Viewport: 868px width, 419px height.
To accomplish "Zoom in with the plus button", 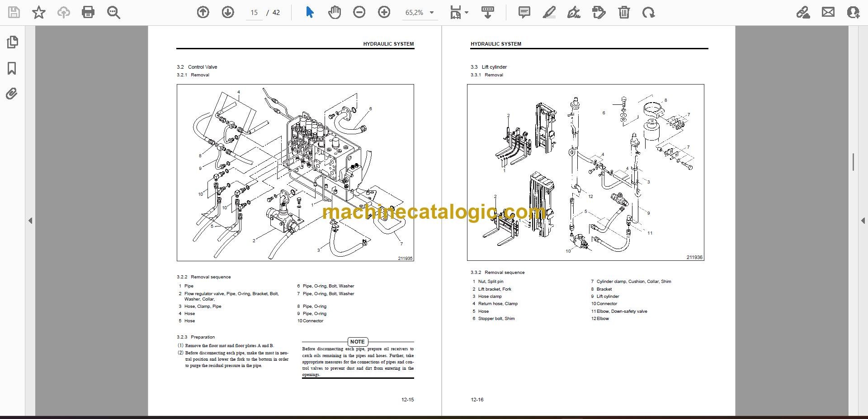I will coord(384,13).
